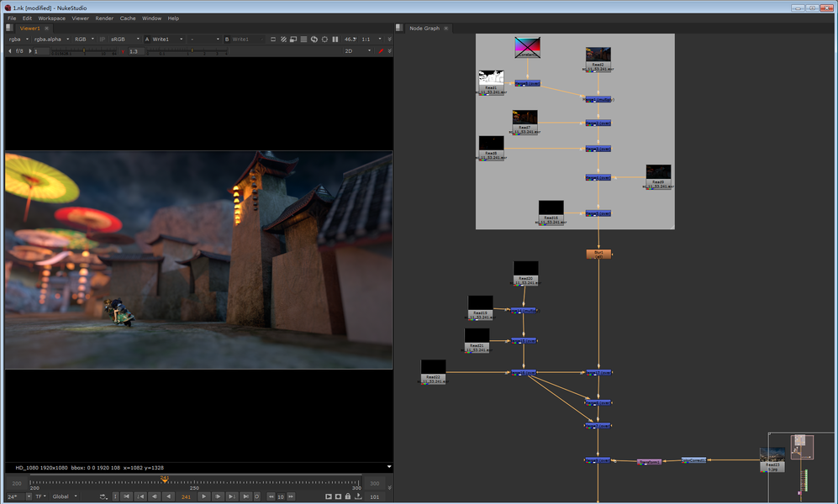Open the rgba channel set dropdown
Image resolution: width=838 pixels, height=504 pixels.
point(18,39)
